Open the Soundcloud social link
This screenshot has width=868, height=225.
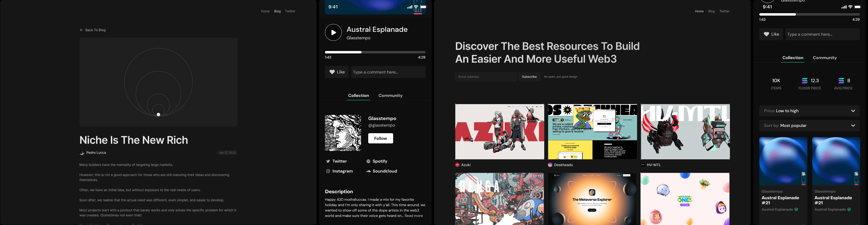click(x=381, y=171)
